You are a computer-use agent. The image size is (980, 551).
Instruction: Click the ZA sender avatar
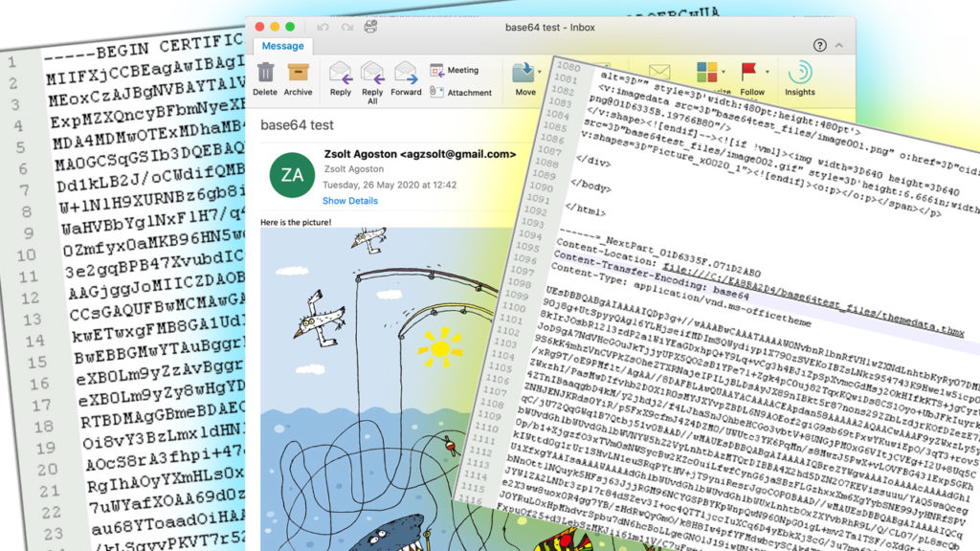(289, 174)
